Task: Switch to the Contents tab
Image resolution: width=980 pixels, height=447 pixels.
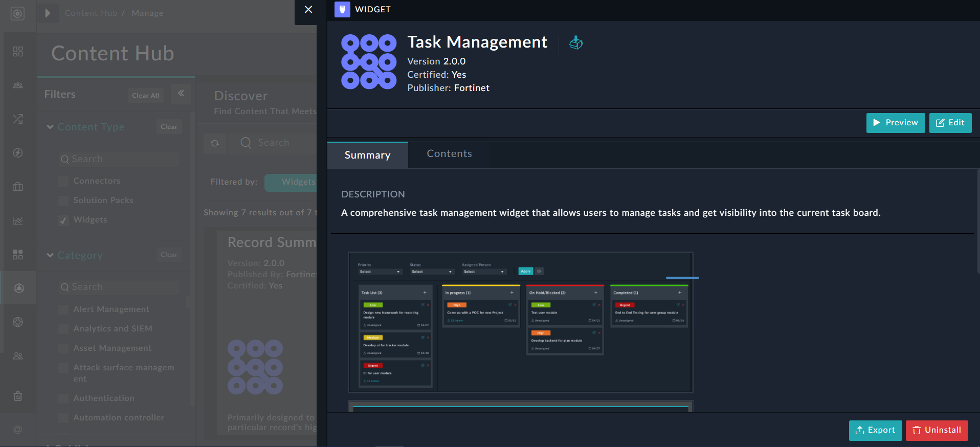Action: (449, 154)
